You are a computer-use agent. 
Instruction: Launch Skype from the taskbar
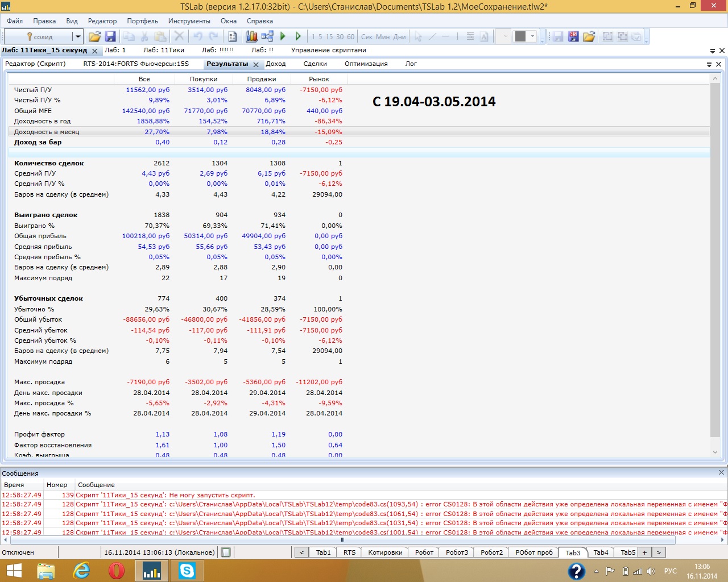[187, 570]
